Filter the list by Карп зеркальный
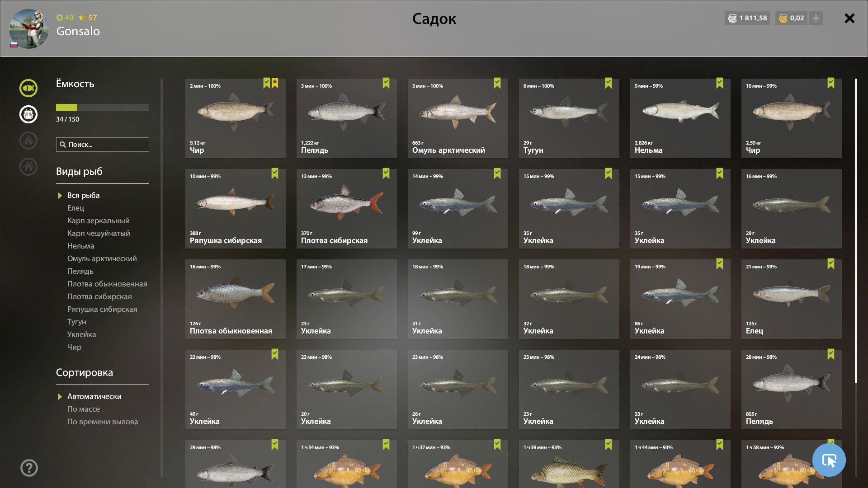The image size is (868, 488). 98,221
